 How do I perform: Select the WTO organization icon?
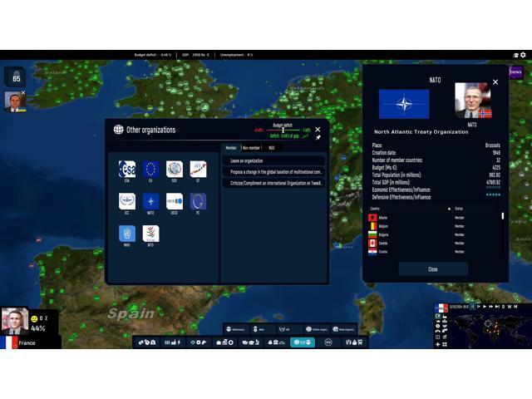tap(150, 234)
